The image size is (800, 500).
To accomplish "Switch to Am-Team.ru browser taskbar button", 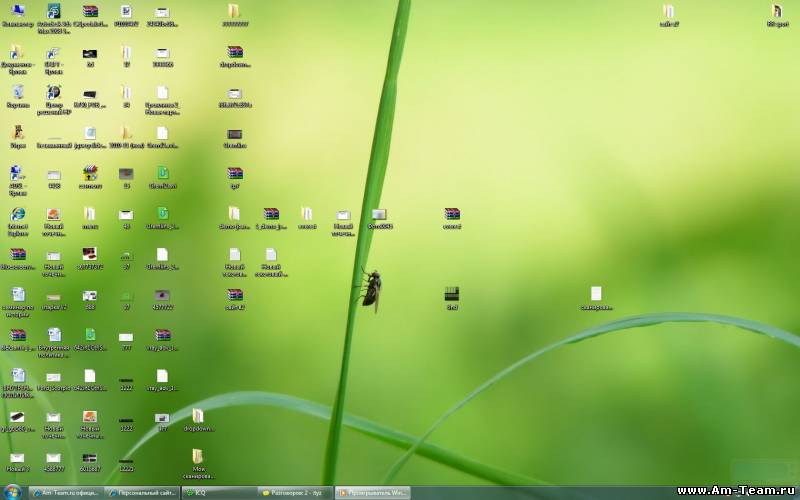I will tap(66, 493).
